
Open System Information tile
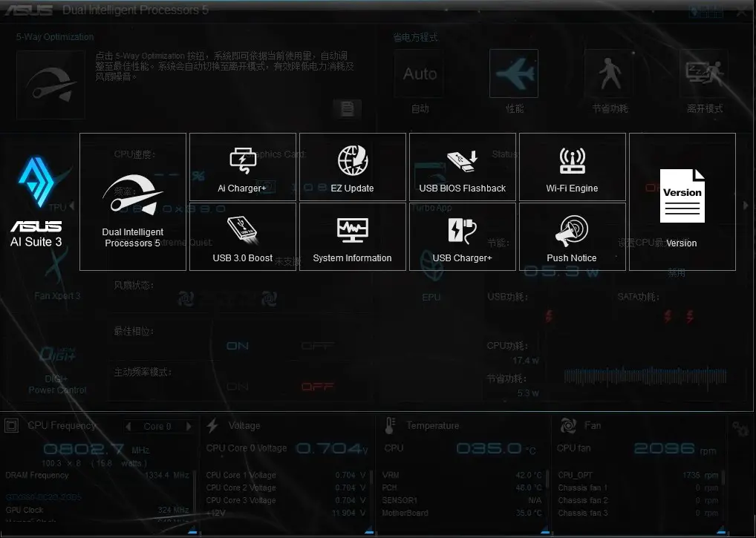coord(353,237)
